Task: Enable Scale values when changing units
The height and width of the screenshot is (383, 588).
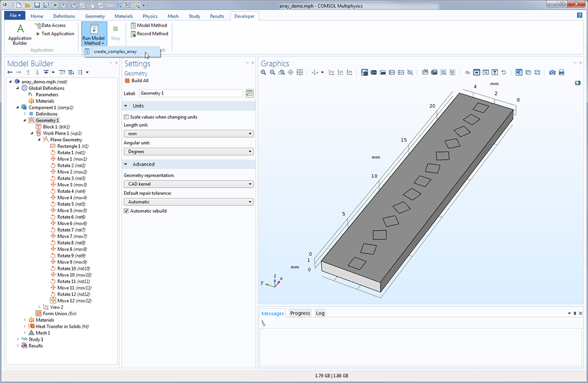Action: 126,117
